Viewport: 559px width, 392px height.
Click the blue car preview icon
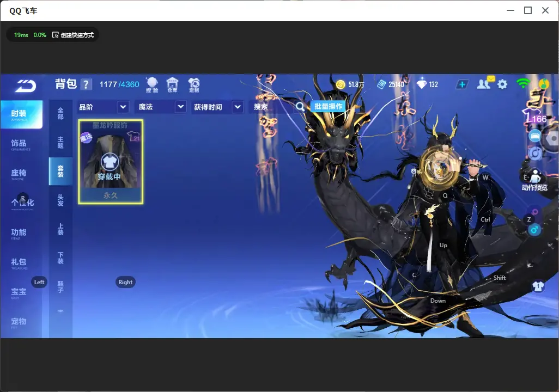click(535, 136)
